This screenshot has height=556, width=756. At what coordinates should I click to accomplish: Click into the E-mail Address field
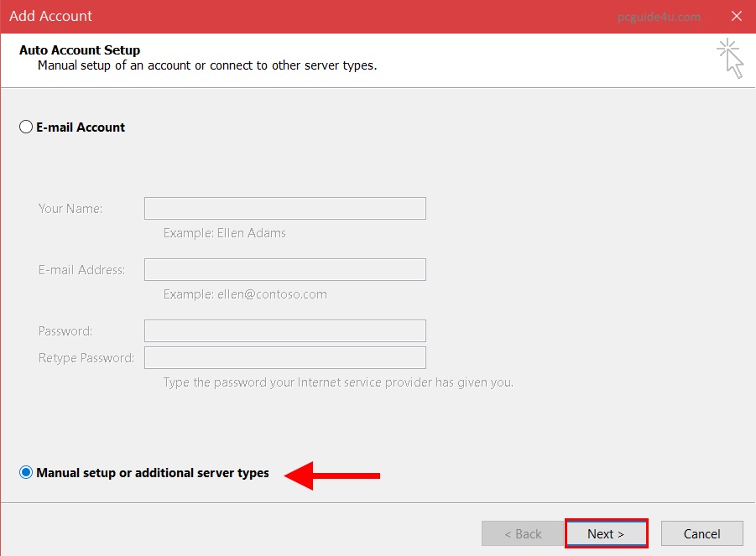(x=284, y=269)
